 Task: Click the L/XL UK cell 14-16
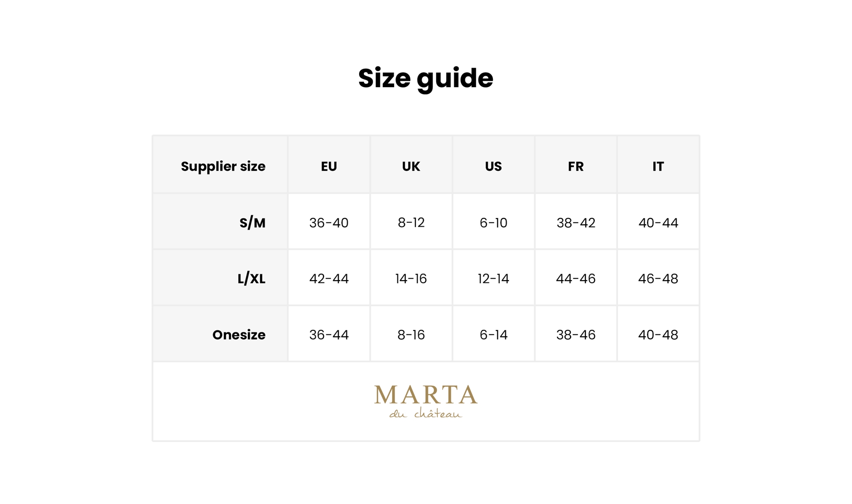point(411,279)
